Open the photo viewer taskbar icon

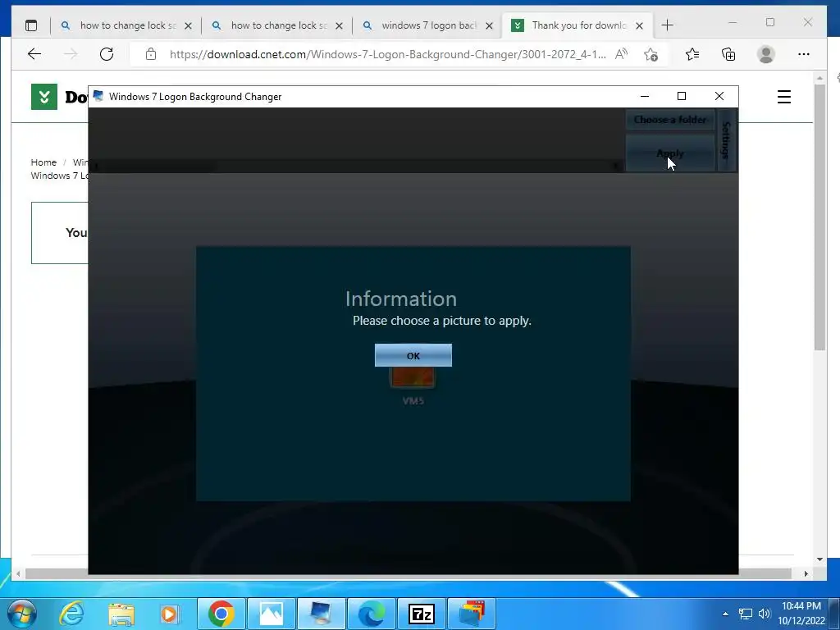(271, 614)
